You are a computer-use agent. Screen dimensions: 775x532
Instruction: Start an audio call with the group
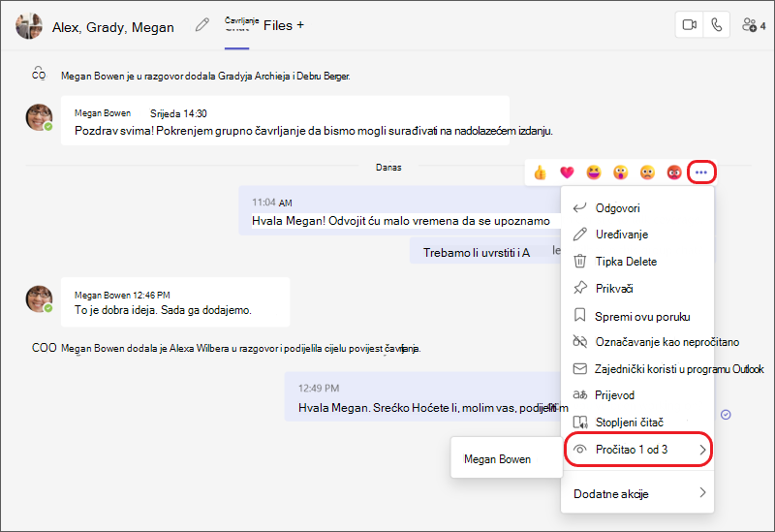716,25
